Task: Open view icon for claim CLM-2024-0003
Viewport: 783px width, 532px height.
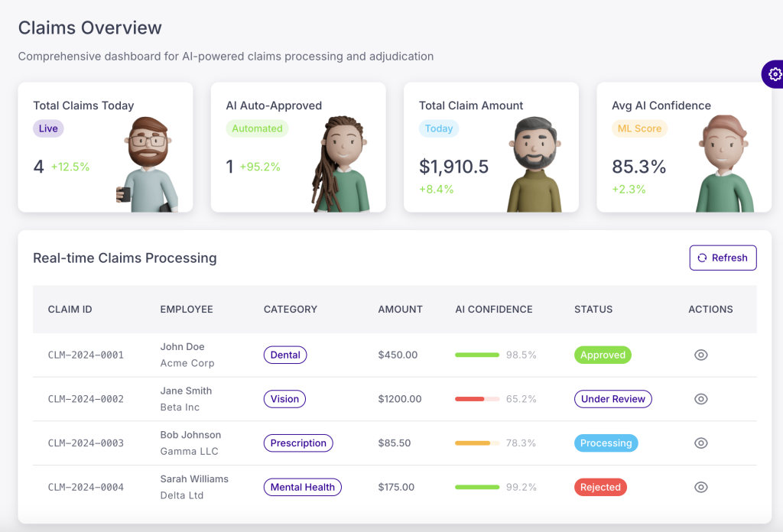Action: point(700,443)
